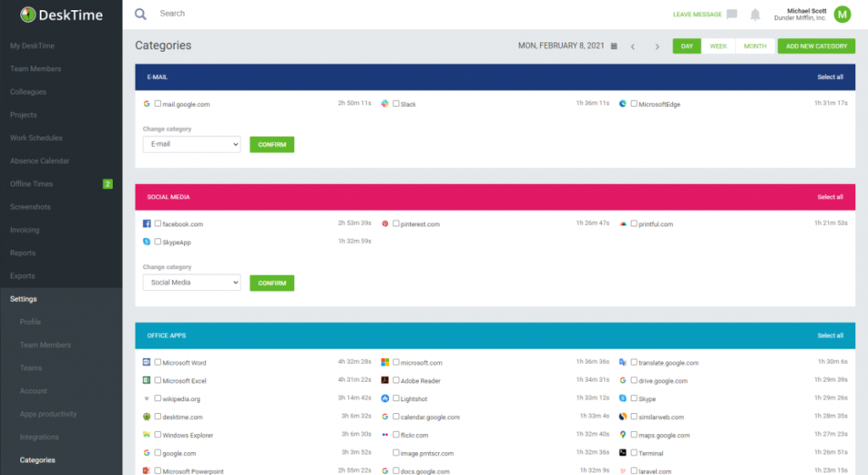
Task: Go to previous day arrow
Action: [x=632, y=47]
